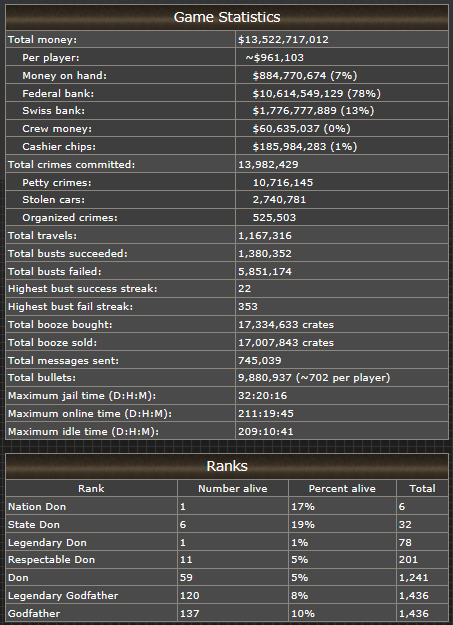Click the Stolen cars count

coord(279,199)
